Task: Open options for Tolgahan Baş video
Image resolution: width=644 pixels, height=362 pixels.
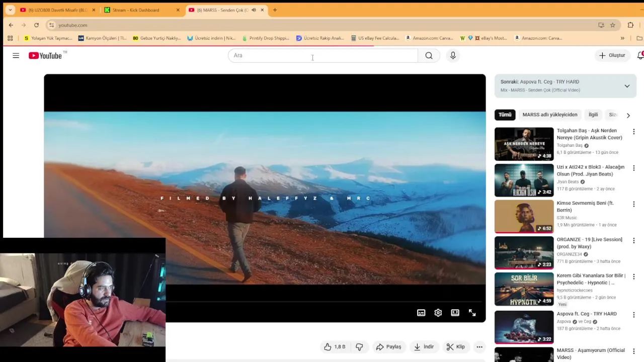Action: 633,132
